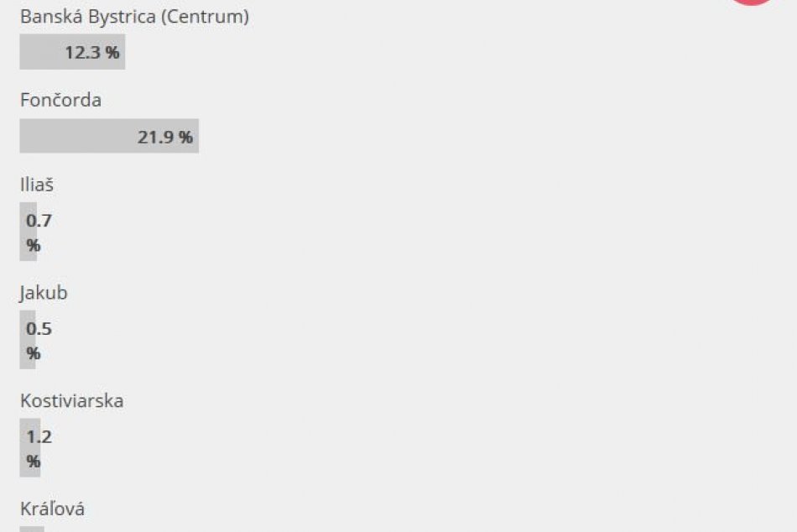This screenshot has height=532, width=797.
Task: Select the Kostiviarska option label
Action: tap(71, 401)
